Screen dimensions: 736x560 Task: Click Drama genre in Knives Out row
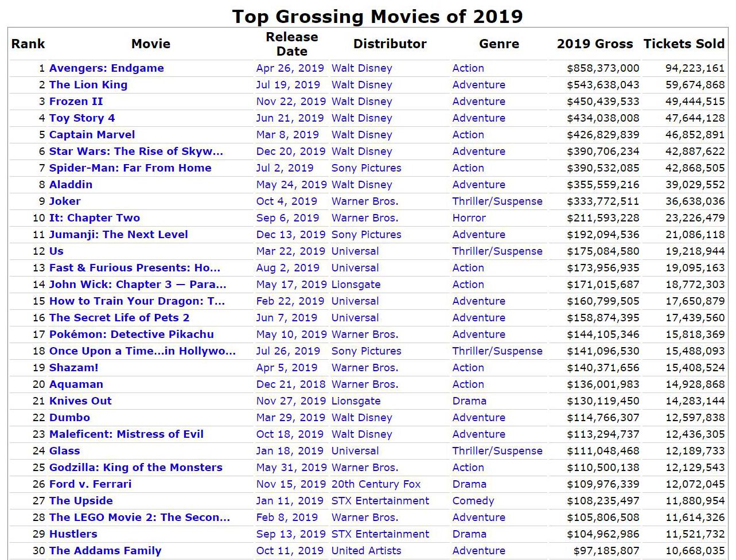(469, 400)
